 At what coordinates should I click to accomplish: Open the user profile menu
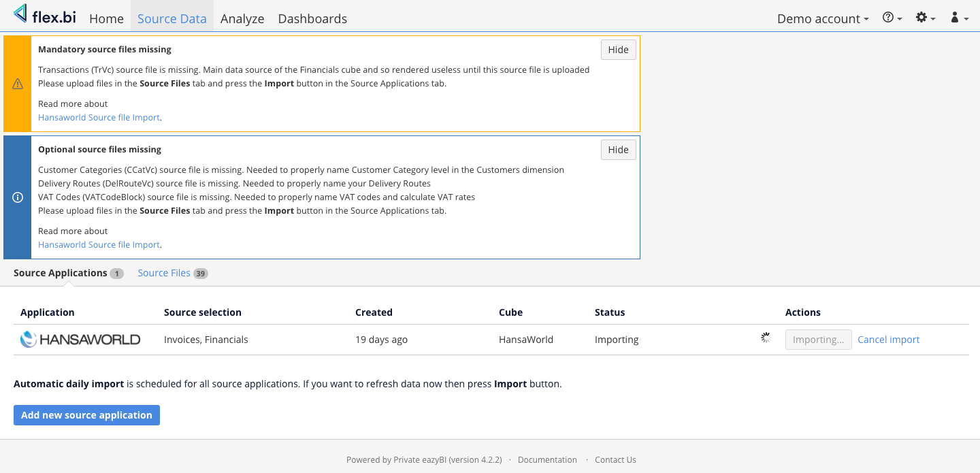coord(959,18)
